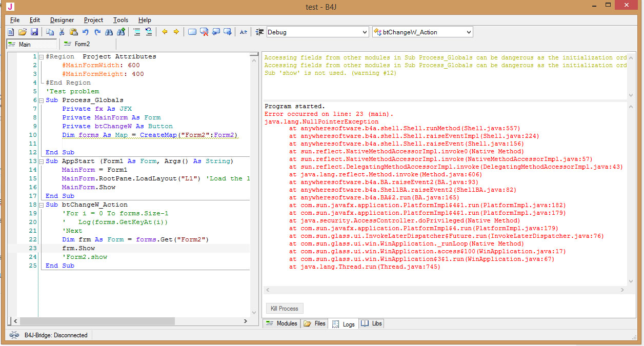The width and height of the screenshot is (644, 346).
Task: Switch to the Form2 module tab
Action: click(x=77, y=44)
